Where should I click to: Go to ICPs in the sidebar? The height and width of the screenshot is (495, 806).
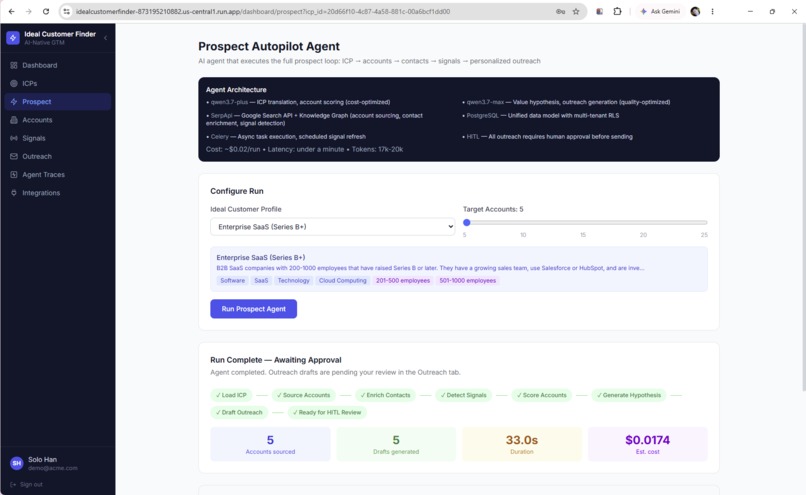(58, 83)
